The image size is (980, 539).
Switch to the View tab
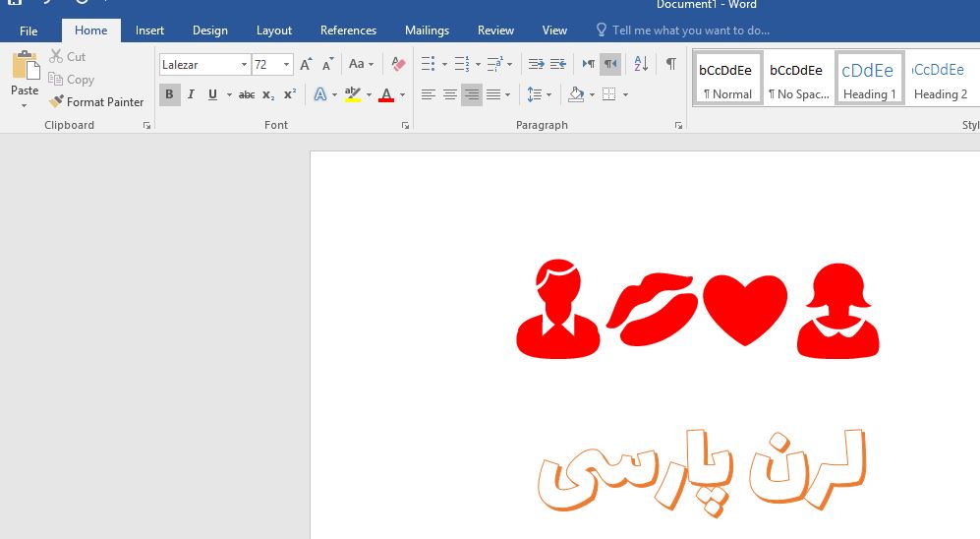tap(554, 30)
